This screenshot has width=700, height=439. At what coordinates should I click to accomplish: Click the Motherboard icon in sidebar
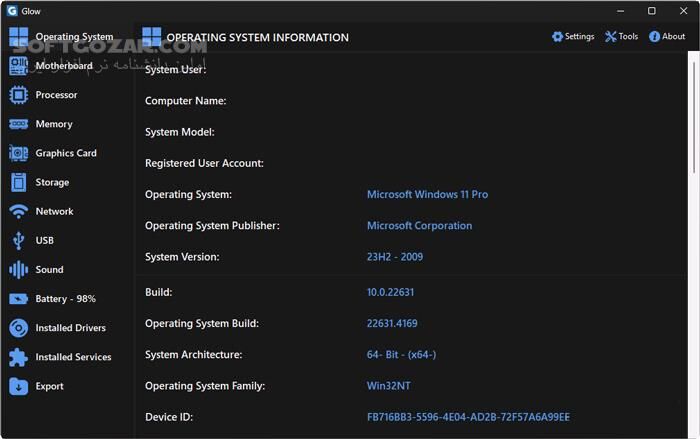pos(18,66)
